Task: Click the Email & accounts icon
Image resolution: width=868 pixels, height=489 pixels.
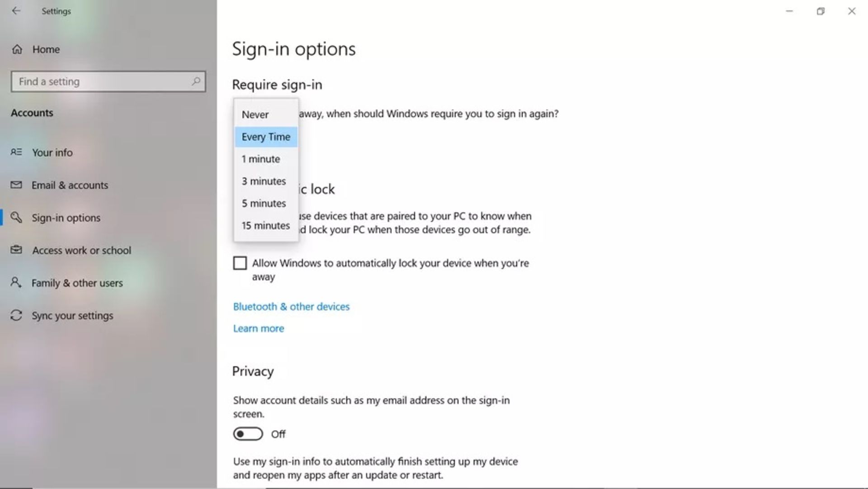Action: pos(16,184)
